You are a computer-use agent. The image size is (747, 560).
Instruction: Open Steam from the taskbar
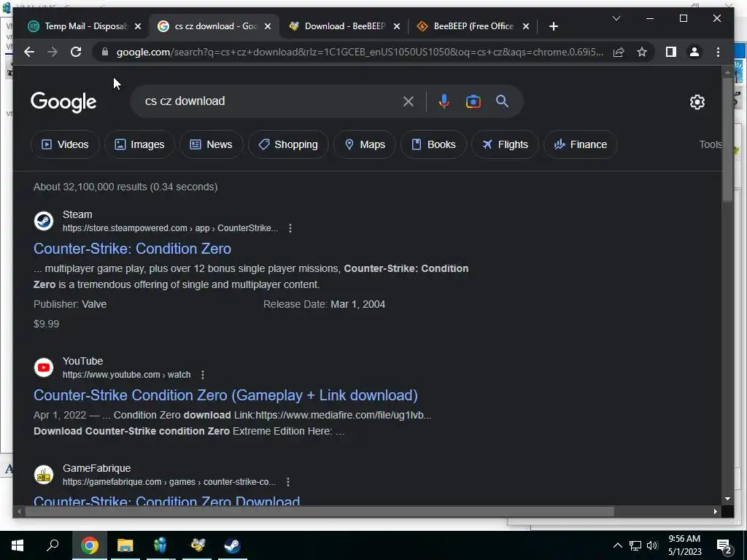(233, 545)
